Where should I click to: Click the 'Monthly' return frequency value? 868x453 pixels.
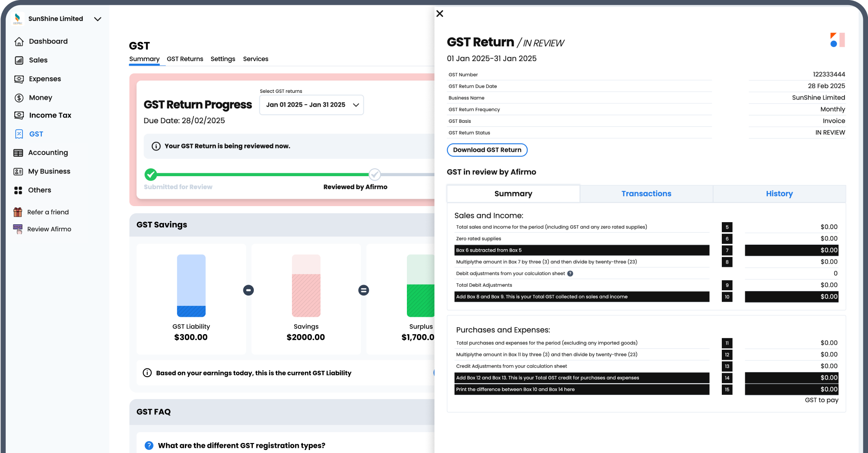tap(832, 109)
